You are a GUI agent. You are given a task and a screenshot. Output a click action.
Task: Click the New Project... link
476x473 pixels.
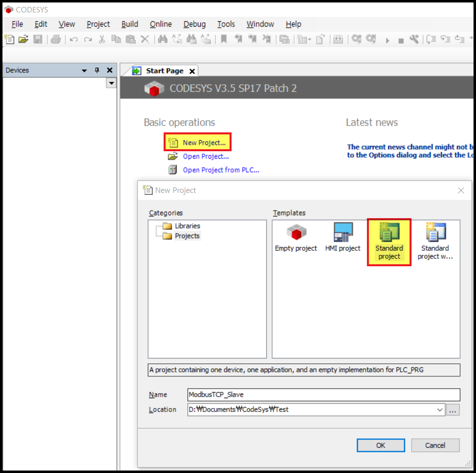(204, 143)
